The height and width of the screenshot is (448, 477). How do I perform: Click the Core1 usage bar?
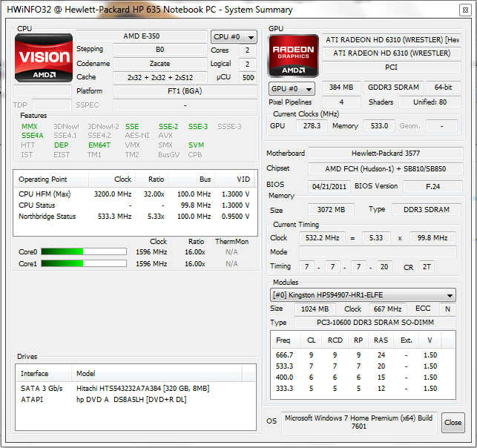(84, 263)
